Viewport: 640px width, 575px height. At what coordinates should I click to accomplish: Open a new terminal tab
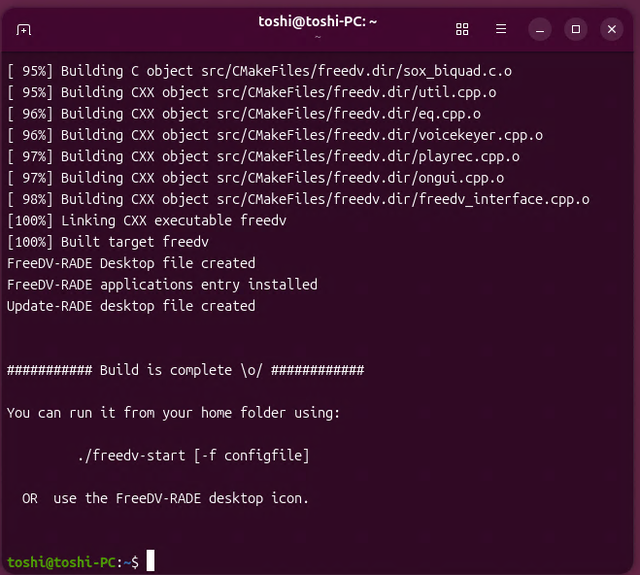tap(24, 29)
